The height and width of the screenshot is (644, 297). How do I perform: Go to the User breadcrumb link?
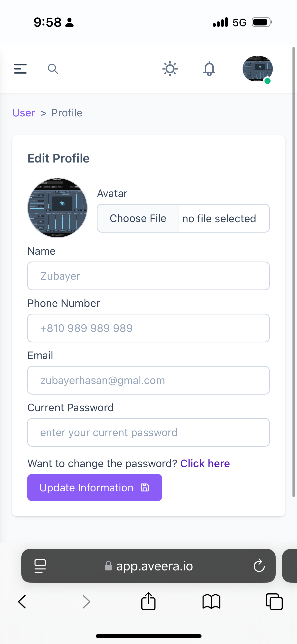tap(24, 113)
